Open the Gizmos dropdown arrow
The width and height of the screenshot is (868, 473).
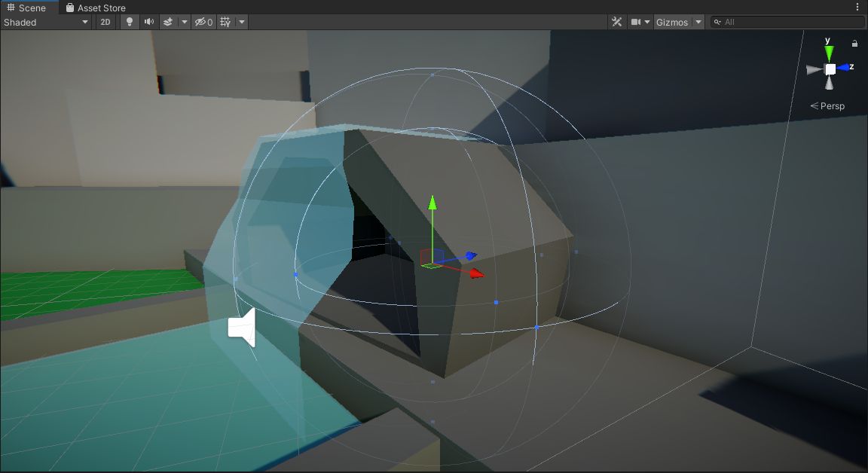click(x=698, y=22)
